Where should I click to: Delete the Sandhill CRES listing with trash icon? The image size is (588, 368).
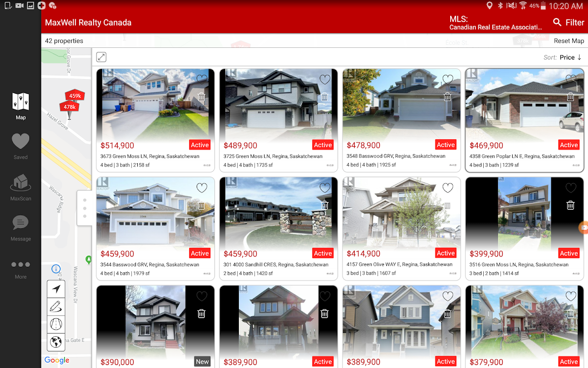click(x=324, y=206)
